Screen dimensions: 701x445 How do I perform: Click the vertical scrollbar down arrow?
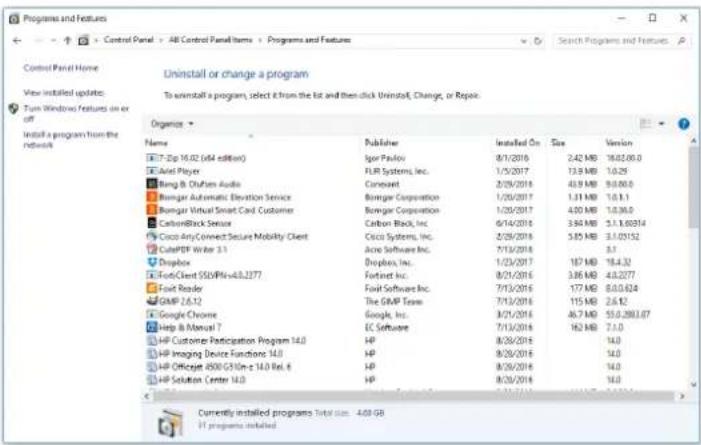(693, 384)
